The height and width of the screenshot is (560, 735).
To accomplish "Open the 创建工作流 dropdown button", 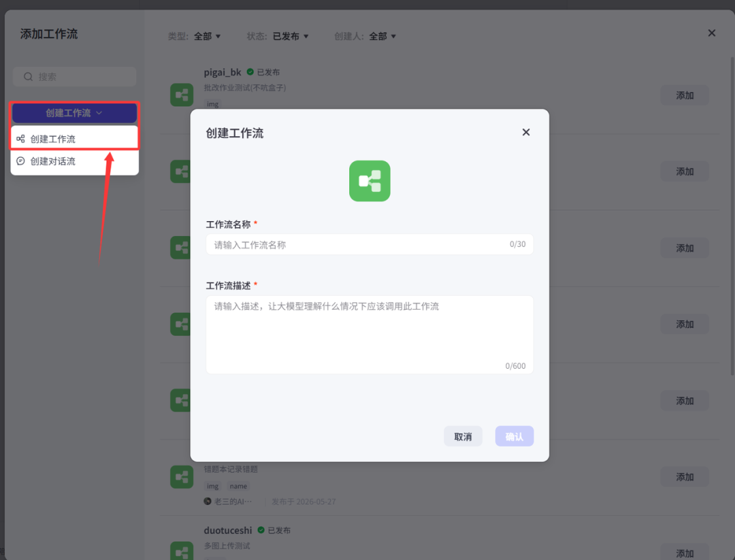I will pyautogui.click(x=75, y=113).
